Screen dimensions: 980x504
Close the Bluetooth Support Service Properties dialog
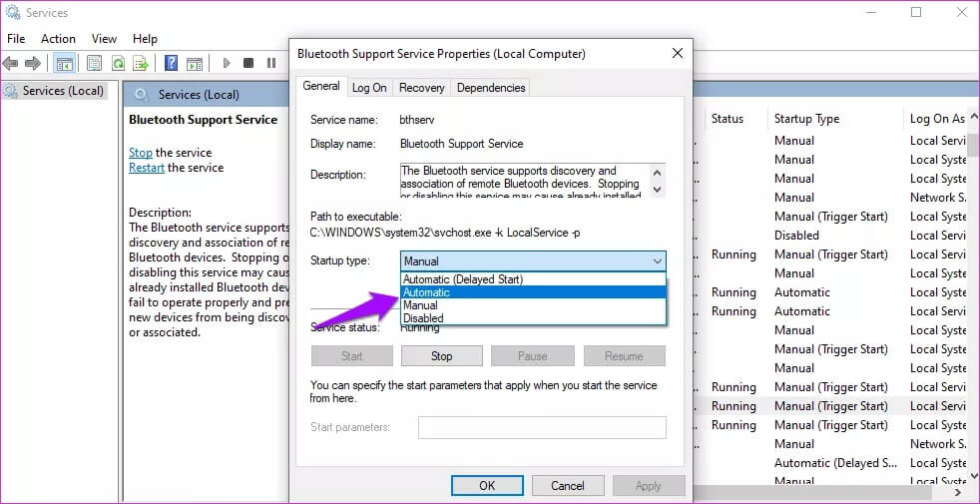click(677, 53)
